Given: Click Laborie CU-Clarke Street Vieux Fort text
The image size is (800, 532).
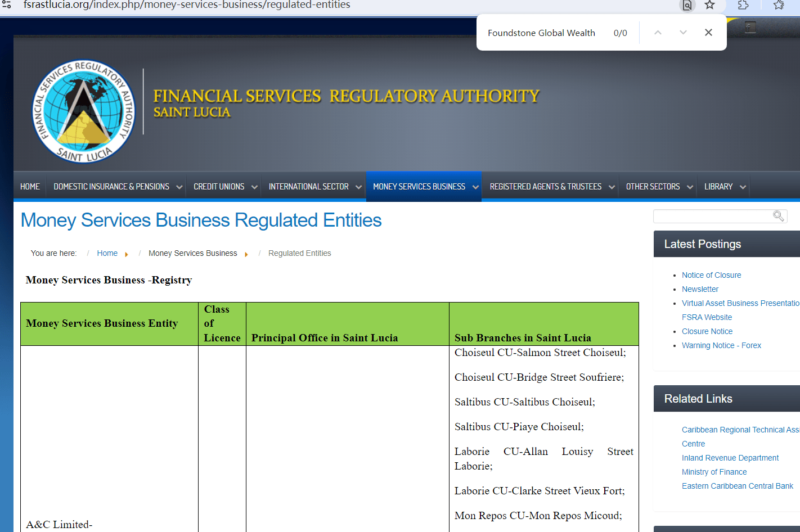Looking at the screenshot, I should coord(540,491).
